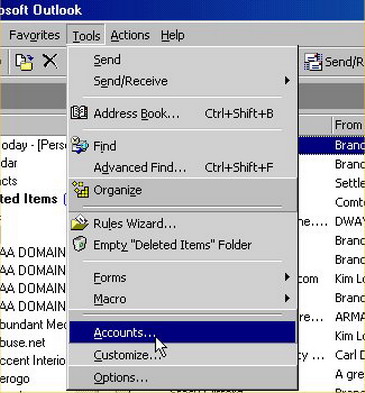
Task: Select the Find magnifier icon
Action: pos(80,145)
